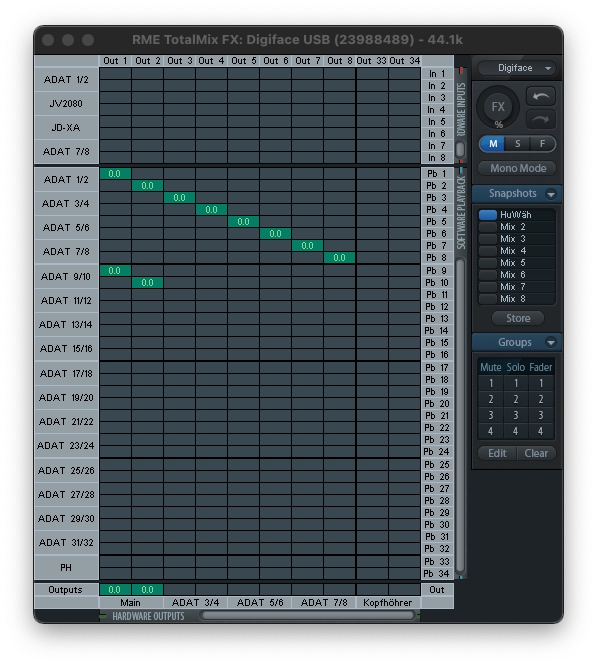The width and height of the screenshot is (597, 665).
Task: Click the Undo arrow button
Action: pos(540,96)
